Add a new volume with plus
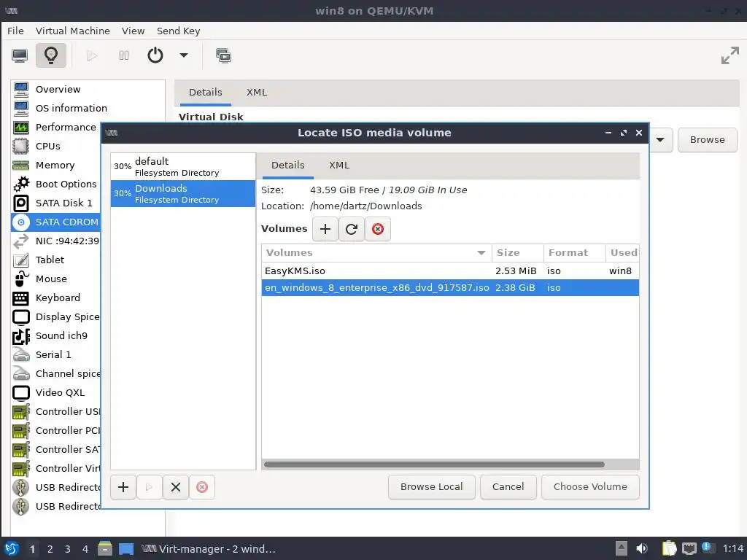 coord(325,229)
